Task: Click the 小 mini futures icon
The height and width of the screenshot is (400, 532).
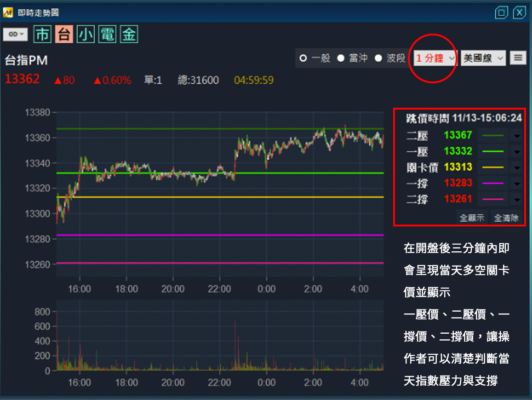Action: coord(86,35)
